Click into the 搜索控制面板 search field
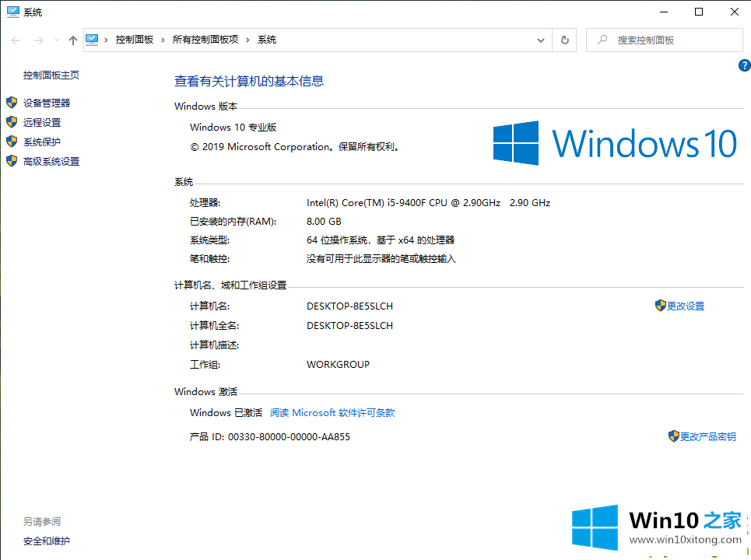751x560 pixels. click(669, 40)
